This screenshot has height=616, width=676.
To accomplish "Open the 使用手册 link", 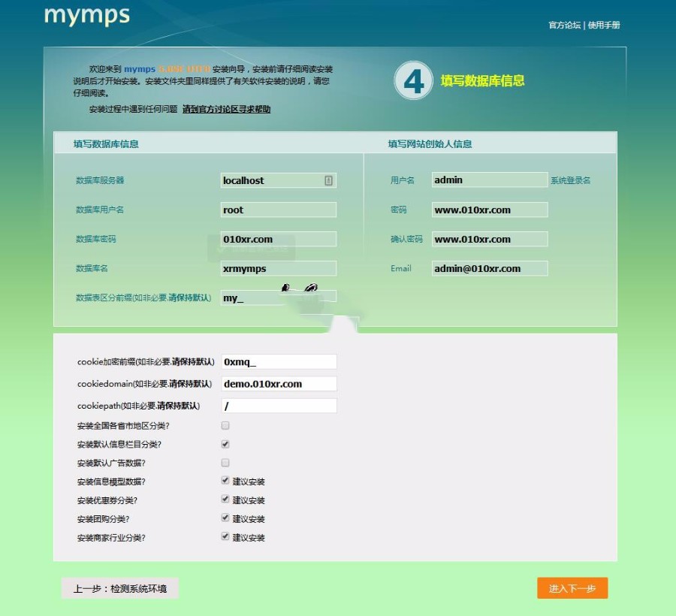I will click(x=604, y=25).
